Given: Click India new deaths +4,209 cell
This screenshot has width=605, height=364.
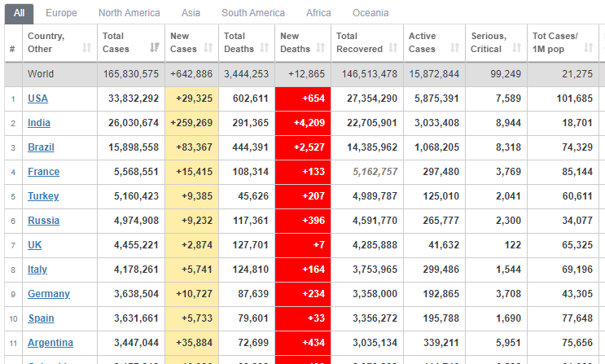Looking at the screenshot, I should (303, 123).
